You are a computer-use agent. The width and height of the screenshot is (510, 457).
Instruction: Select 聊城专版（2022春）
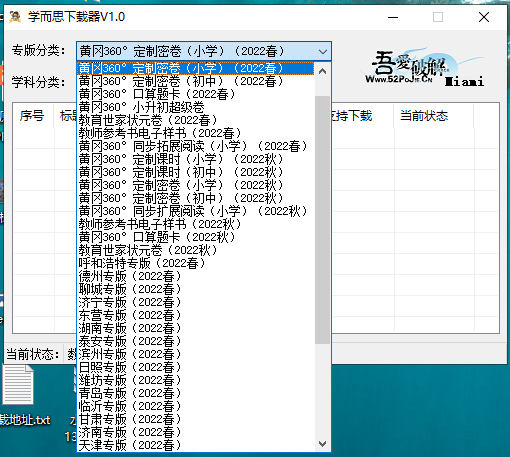[x=196, y=289]
